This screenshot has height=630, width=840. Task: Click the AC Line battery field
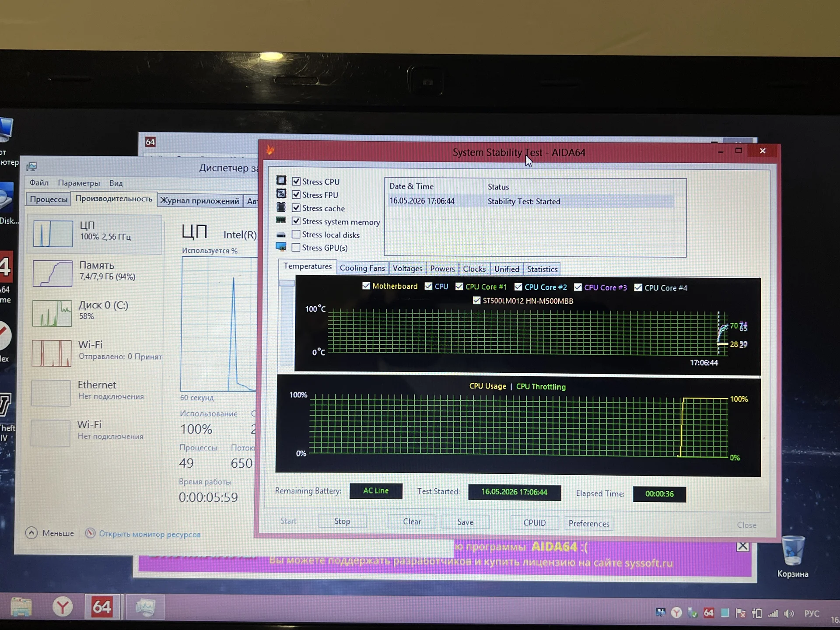pos(376,491)
